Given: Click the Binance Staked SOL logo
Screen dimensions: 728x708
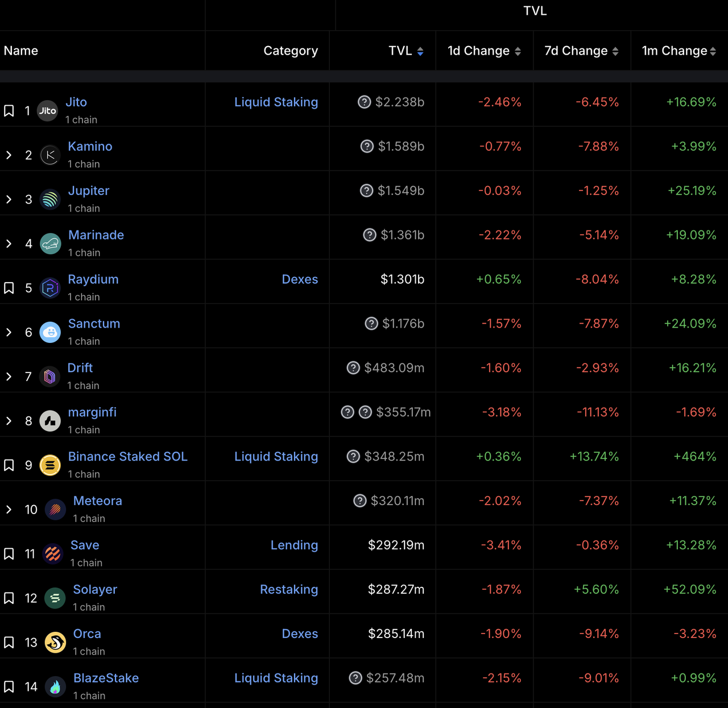Looking at the screenshot, I should [x=50, y=466].
